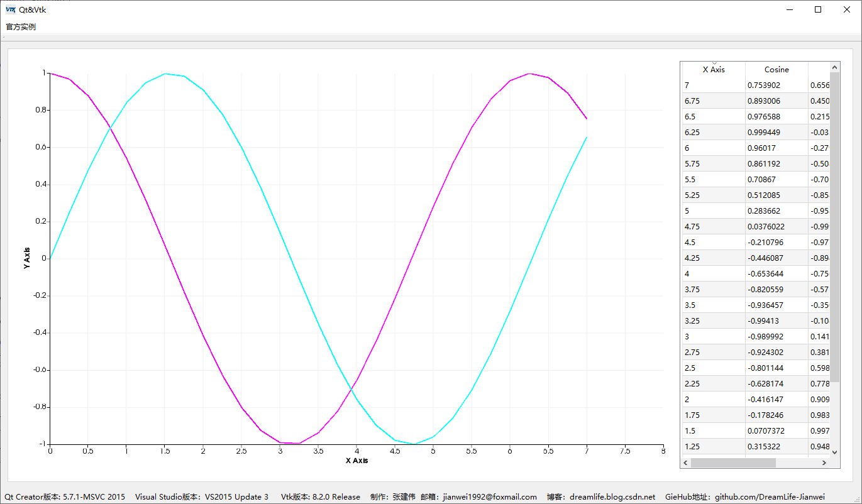The width and height of the screenshot is (862, 504).
Task: Sort table by the Cosine header
Action: click(x=776, y=69)
